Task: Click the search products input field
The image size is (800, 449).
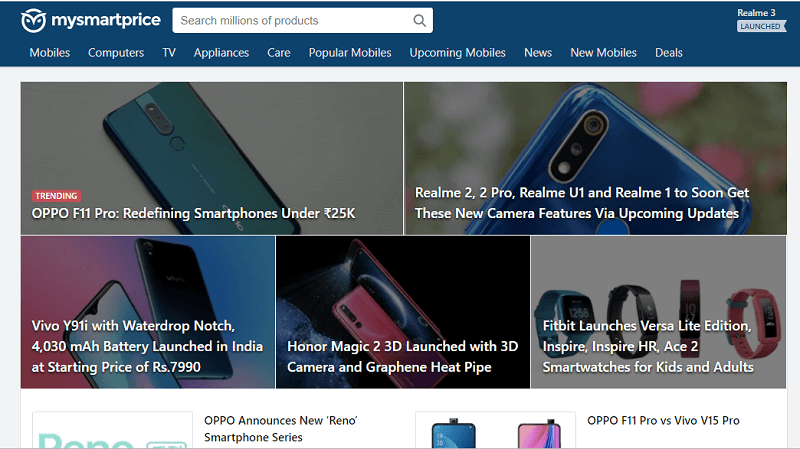Action: click(x=290, y=21)
